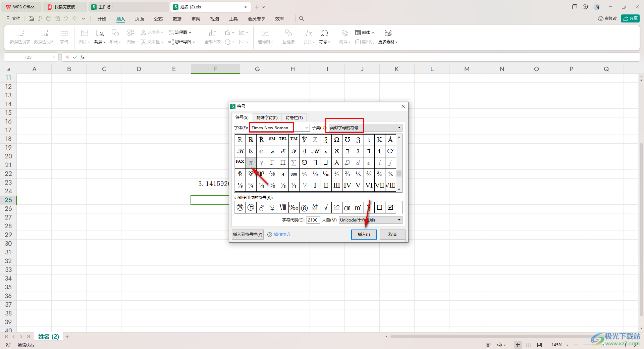The image size is (644, 349).
Task: Click the Undo arrow icon
Action: pyautogui.click(x=66, y=19)
